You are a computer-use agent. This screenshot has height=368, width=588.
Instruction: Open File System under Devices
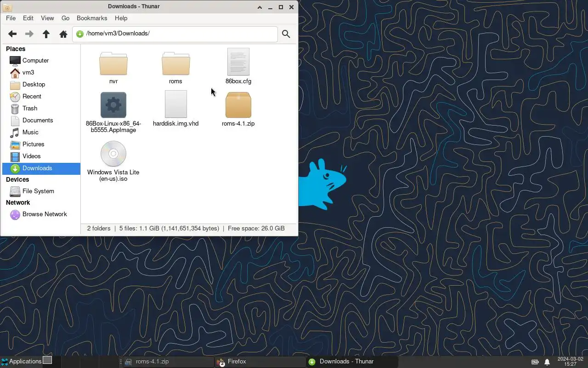point(41,191)
